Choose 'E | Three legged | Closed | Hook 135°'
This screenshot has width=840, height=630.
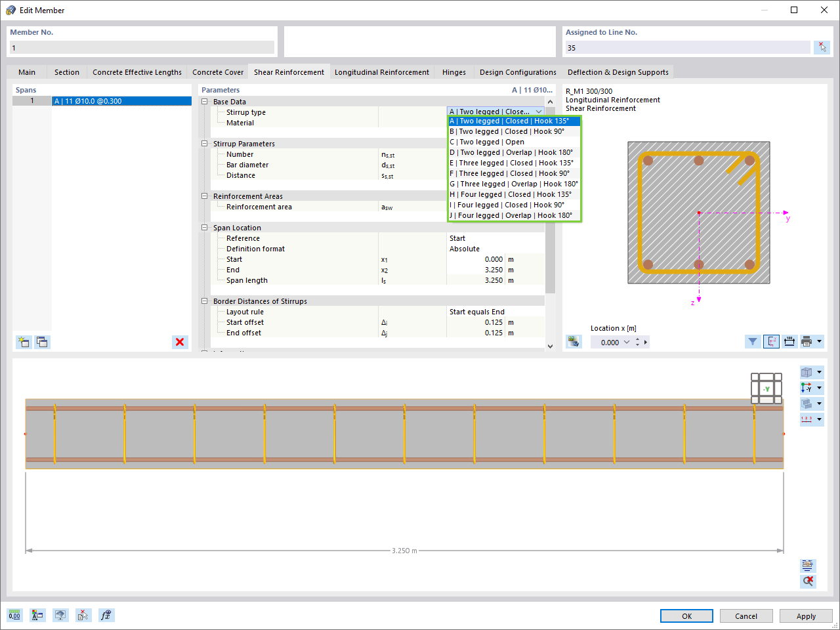(514, 163)
